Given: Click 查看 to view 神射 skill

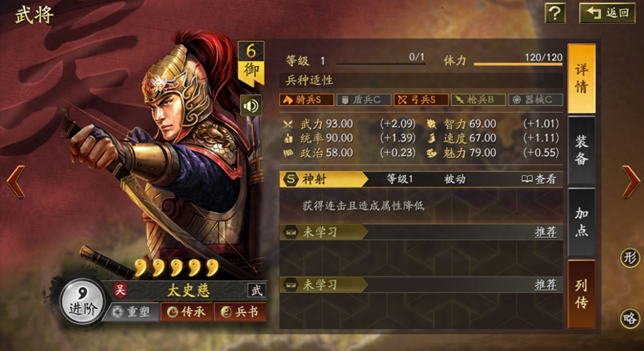Looking at the screenshot, I should click(539, 179).
